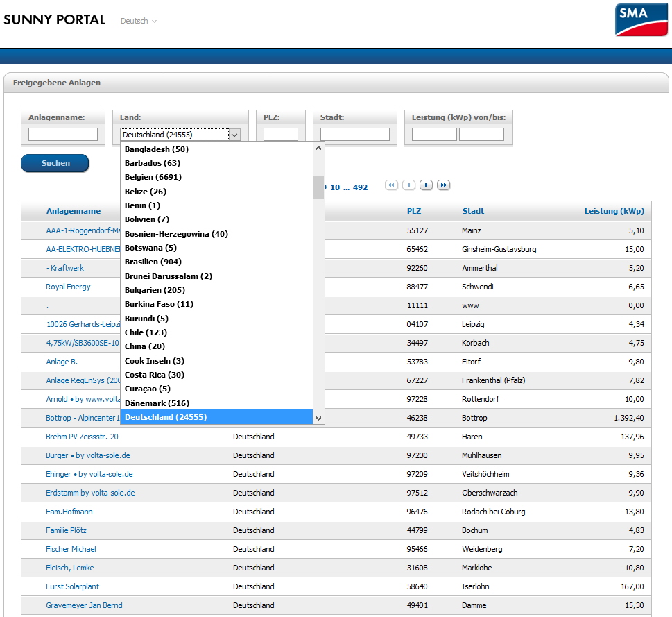Focus the Anlagenname text field

click(63, 135)
